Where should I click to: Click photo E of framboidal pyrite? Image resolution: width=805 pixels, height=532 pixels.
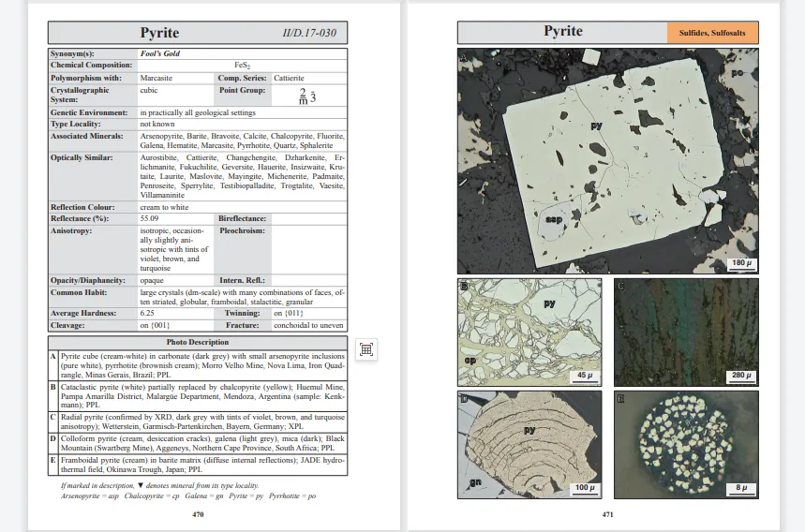pos(685,444)
